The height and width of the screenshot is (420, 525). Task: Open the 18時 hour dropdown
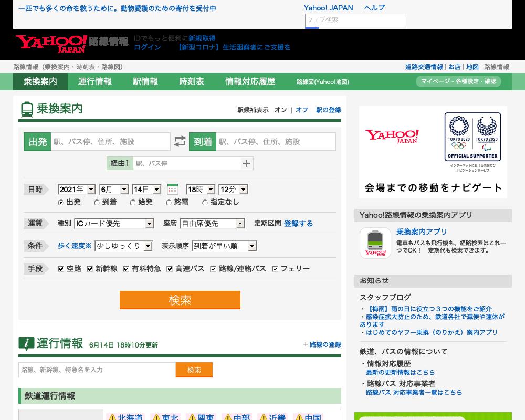point(201,189)
